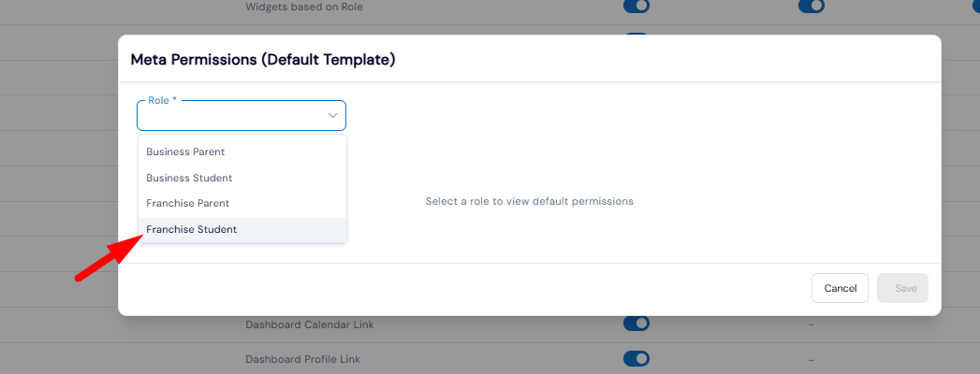
Task: Click the 'Role *' field label
Action: (163, 100)
